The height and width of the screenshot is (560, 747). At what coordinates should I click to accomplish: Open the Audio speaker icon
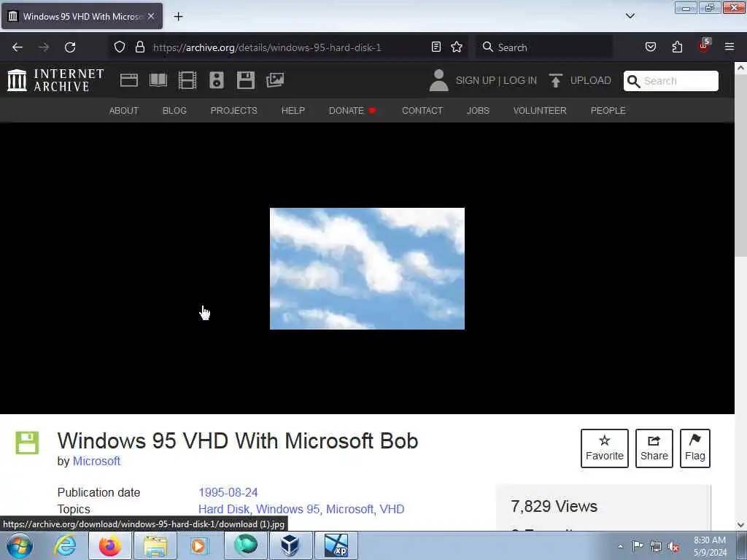[x=216, y=80]
